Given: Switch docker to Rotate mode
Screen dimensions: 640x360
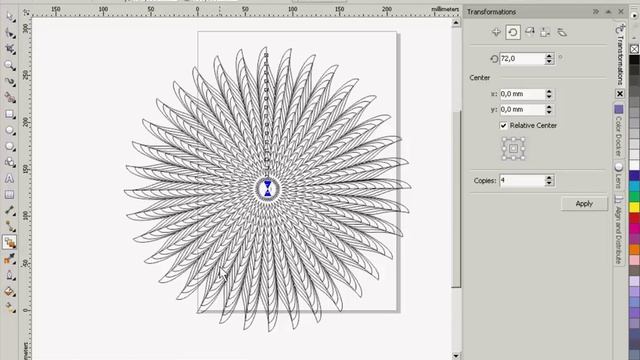Looking at the screenshot, I should [x=513, y=32].
